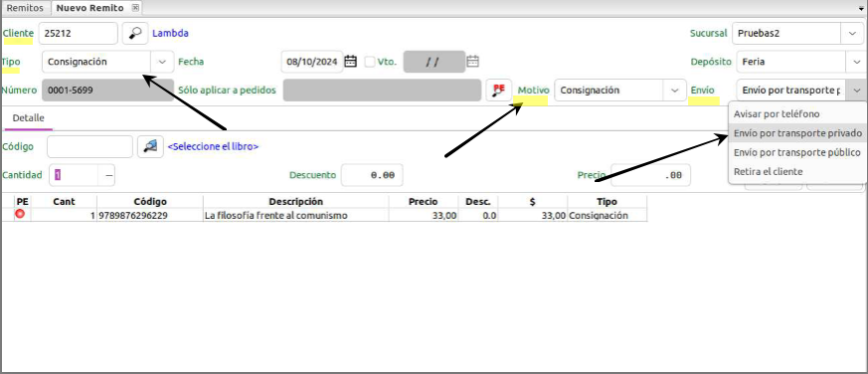Click the PE pedidos search icon
Image resolution: width=868 pixels, height=374 pixels.
pyautogui.click(x=499, y=90)
